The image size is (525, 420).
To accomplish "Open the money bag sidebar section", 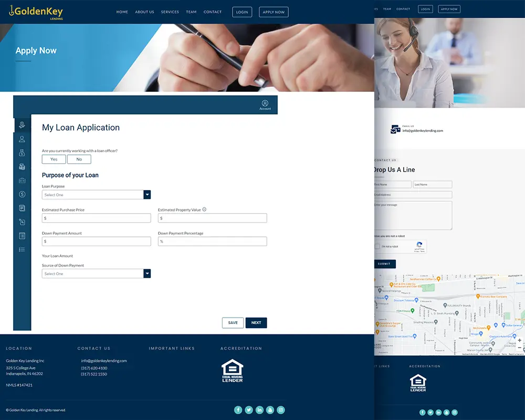I will [x=22, y=153].
